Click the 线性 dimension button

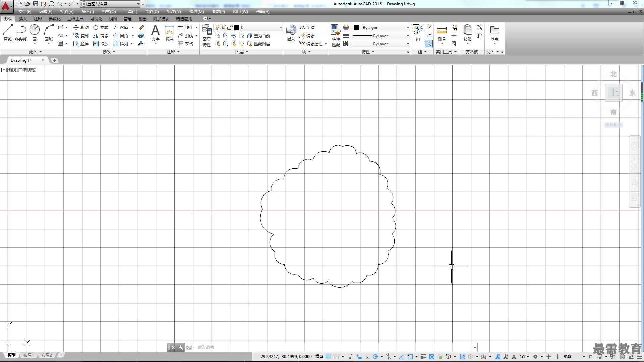(185, 27)
